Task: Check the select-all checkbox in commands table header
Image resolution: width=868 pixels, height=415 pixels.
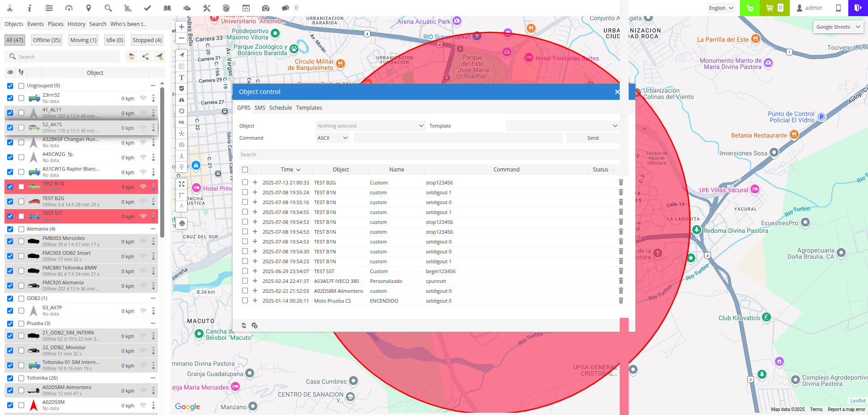Action: coord(245,170)
